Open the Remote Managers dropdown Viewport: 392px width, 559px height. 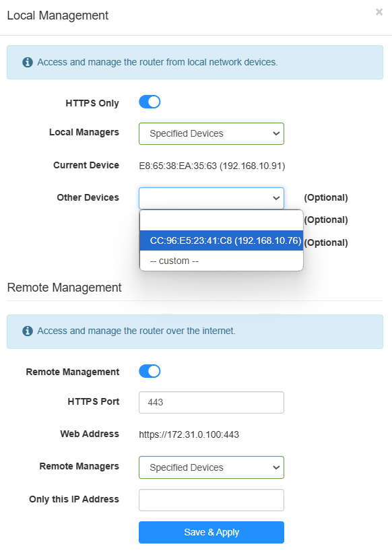(x=211, y=467)
